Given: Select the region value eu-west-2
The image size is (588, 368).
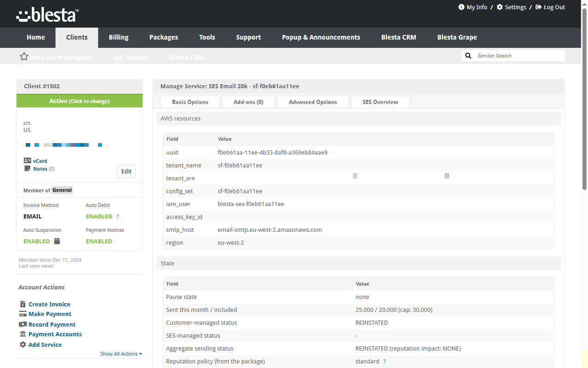Looking at the screenshot, I should 231,242.
